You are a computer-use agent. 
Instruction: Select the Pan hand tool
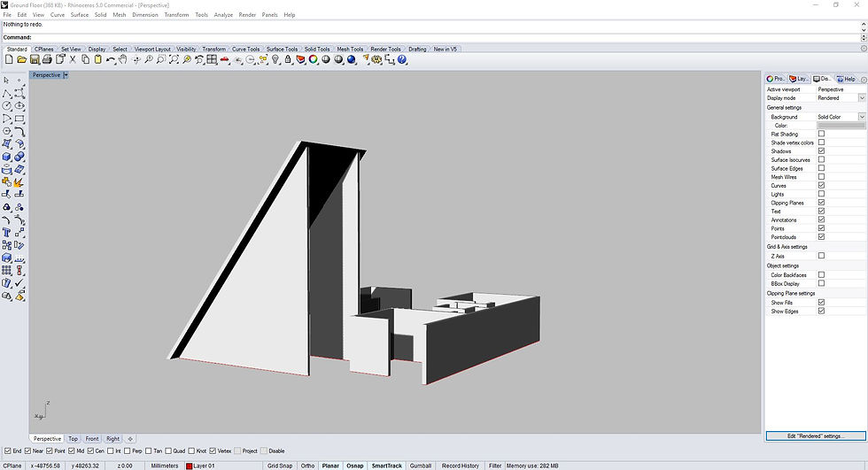pyautogui.click(x=123, y=59)
